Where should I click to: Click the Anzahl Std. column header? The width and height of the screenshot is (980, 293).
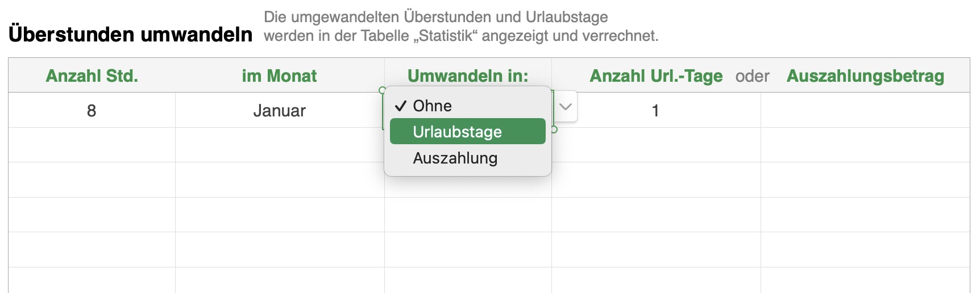coord(92,76)
